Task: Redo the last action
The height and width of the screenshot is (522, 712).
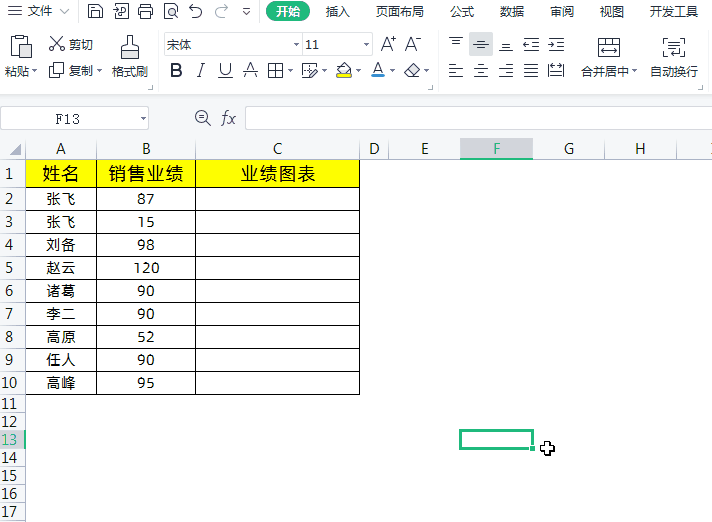Action: point(221,11)
